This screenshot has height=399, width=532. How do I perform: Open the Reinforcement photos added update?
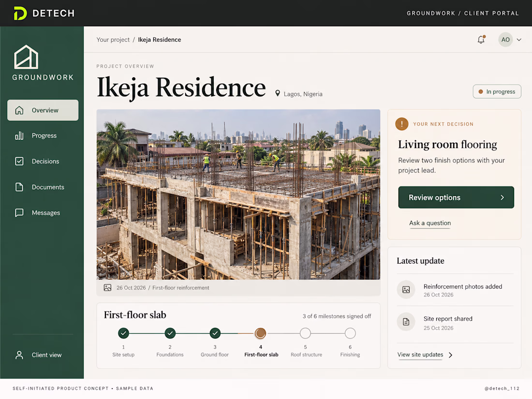point(455,290)
